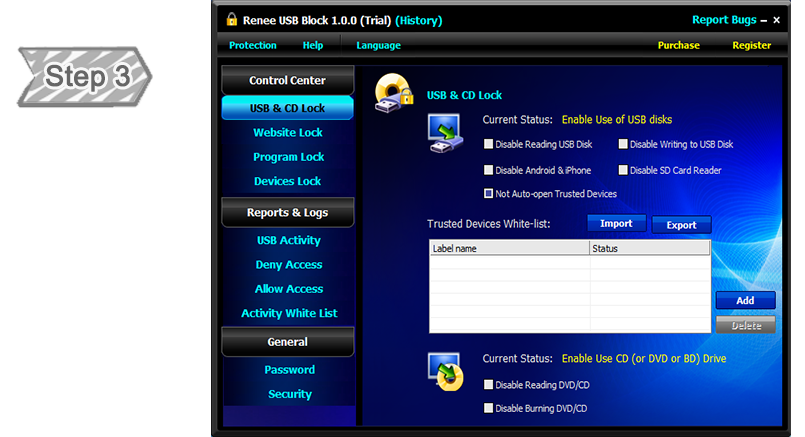The width and height of the screenshot is (805, 437).
Task: Click the Reports & Logs header
Action: tap(288, 212)
